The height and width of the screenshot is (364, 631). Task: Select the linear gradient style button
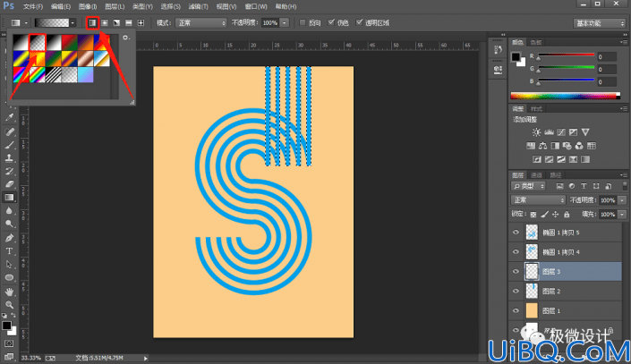92,23
